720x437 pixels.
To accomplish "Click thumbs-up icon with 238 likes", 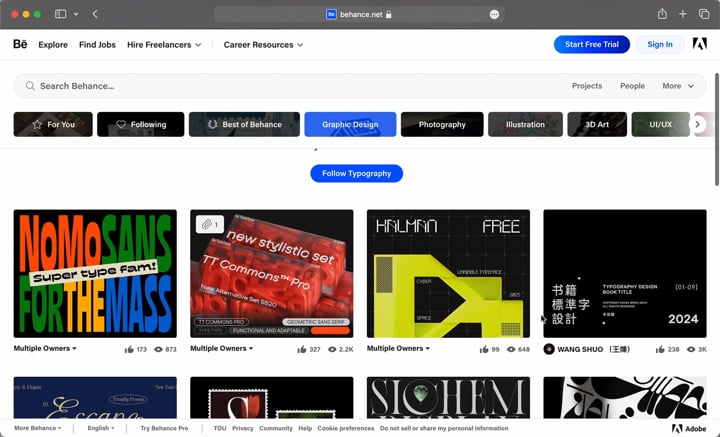I will tap(660, 349).
